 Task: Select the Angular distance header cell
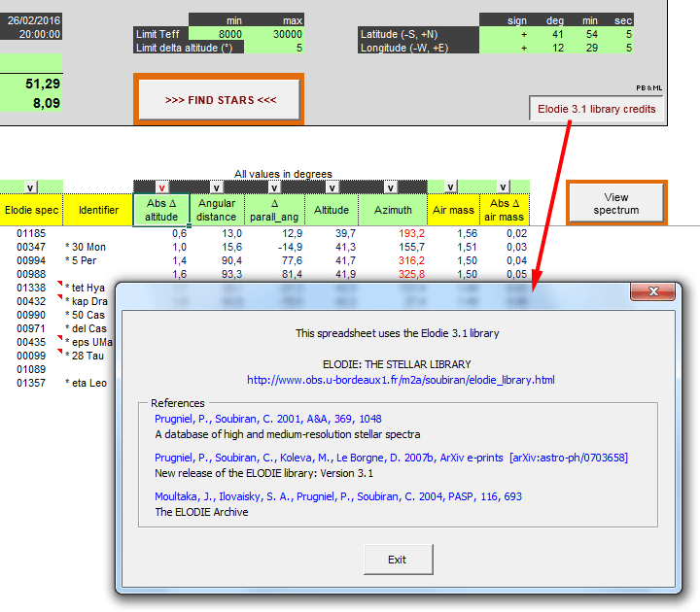pyautogui.click(x=217, y=210)
